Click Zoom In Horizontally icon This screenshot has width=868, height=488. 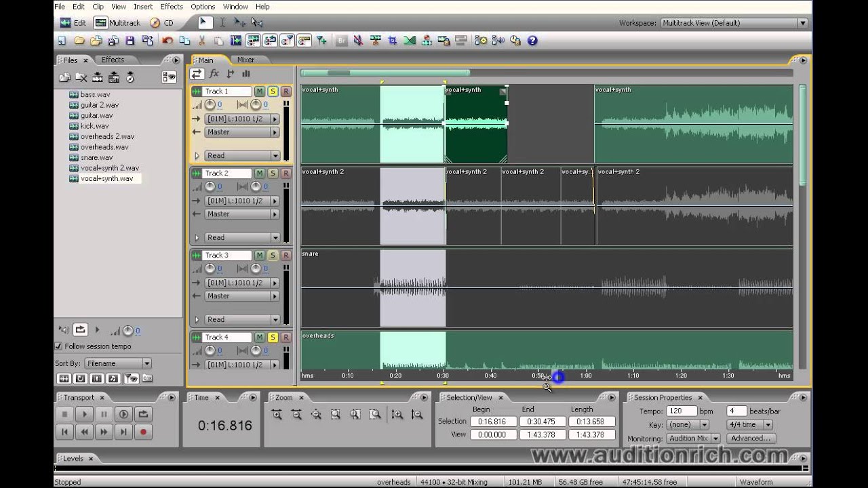(x=277, y=414)
